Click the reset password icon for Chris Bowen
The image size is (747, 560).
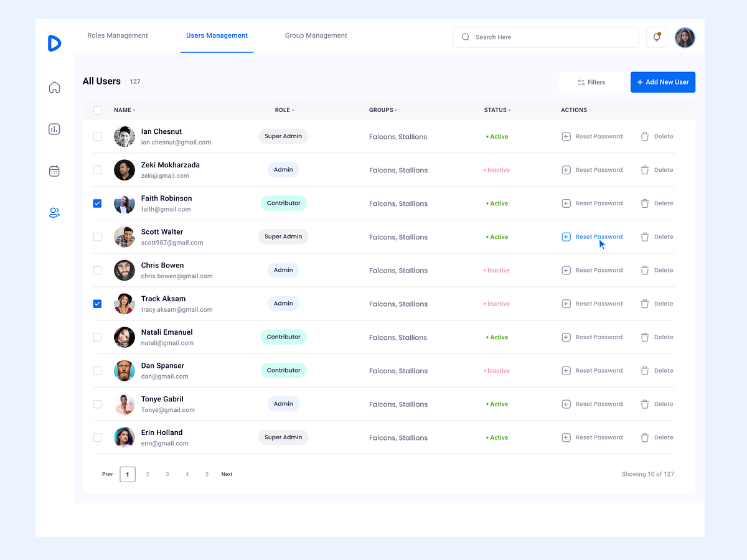566,270
